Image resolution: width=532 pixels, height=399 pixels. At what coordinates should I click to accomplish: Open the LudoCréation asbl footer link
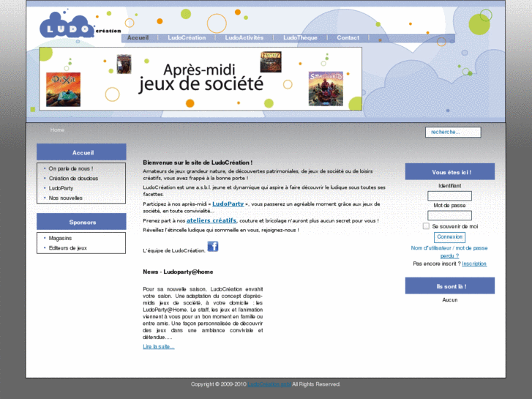click(269, 384)
